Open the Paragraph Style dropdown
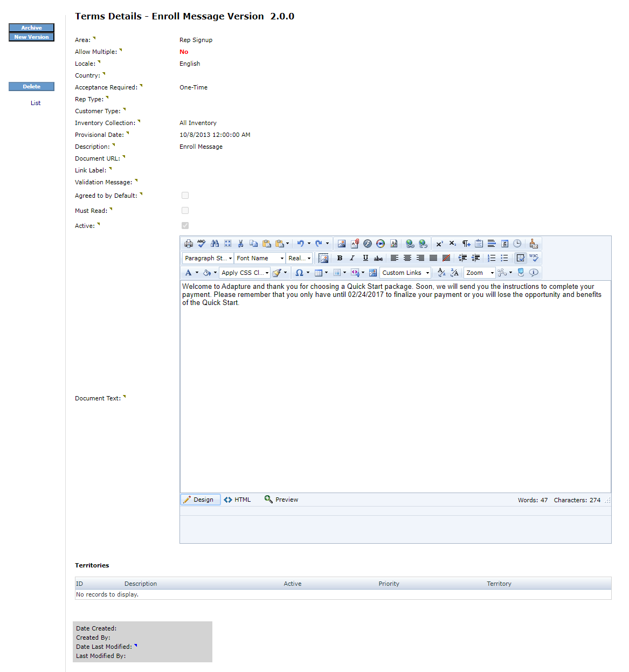Image resolution: width=629 pixels, height=672 pixels. click(208, 258)
